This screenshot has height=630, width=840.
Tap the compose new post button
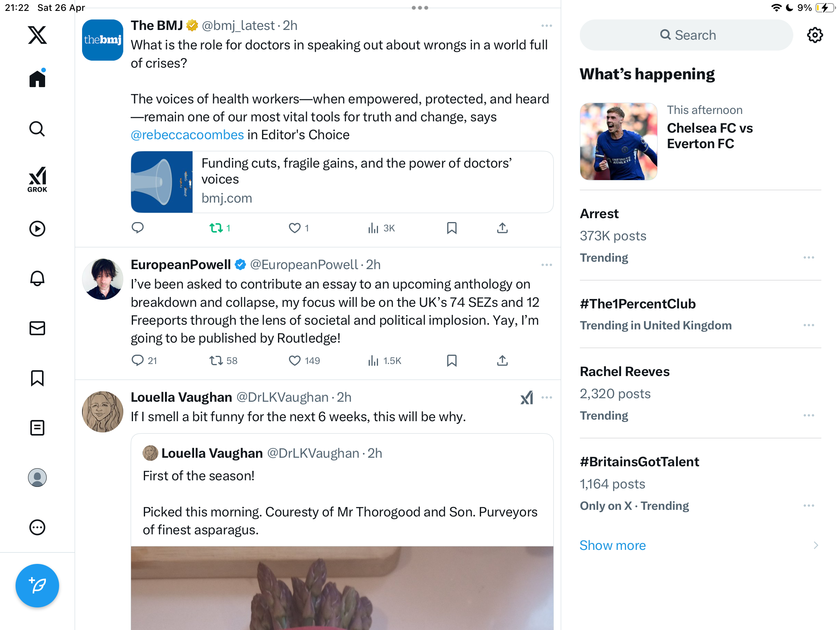click(37, 585)
